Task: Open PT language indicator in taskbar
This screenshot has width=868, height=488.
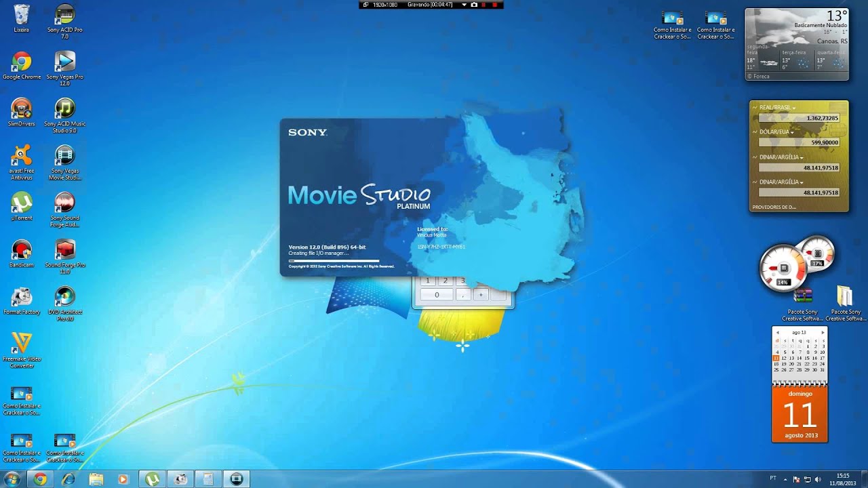Action: [x=773, y=479]
